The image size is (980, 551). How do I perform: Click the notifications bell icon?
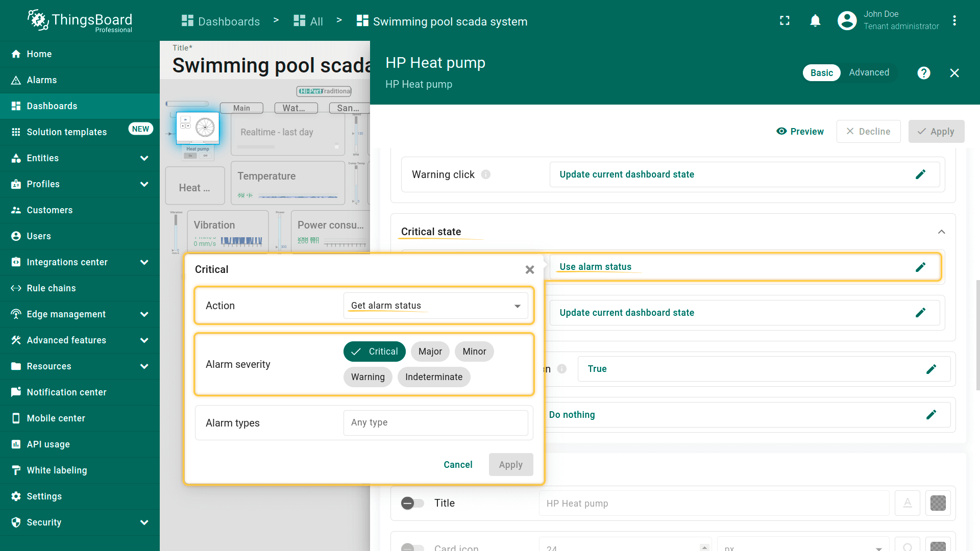click(815, 20)
